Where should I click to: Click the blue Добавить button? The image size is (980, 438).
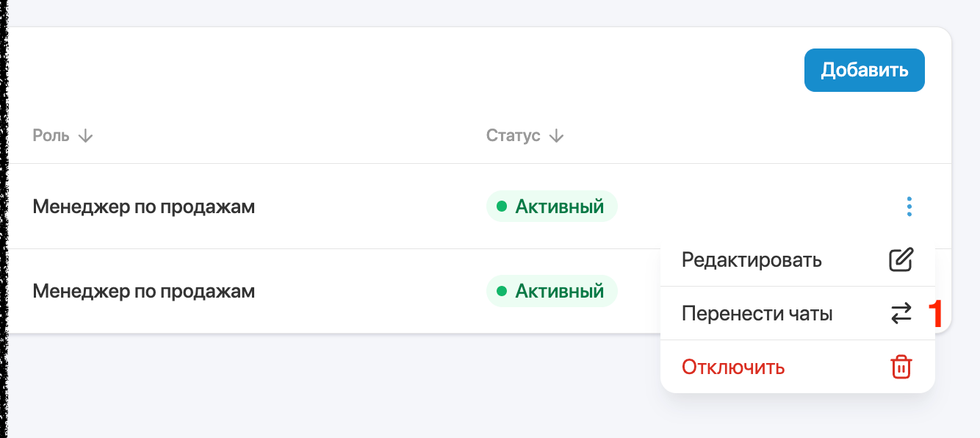(864, 71)
